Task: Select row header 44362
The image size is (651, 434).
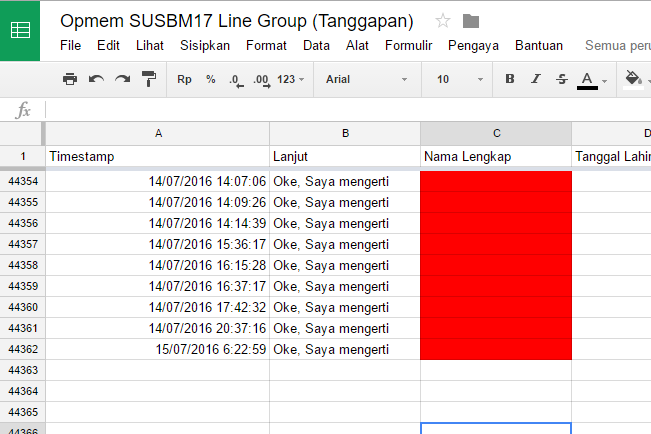Action: 23,349
